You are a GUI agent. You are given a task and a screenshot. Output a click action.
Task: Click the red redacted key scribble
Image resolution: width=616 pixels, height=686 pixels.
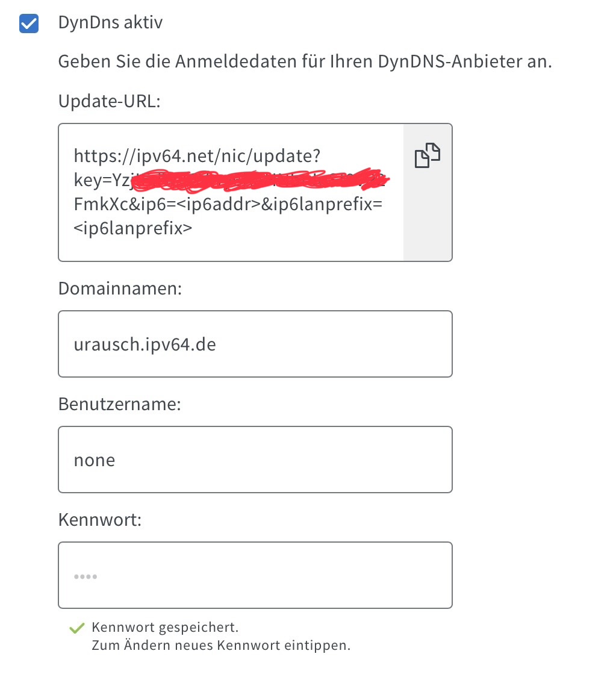point(259,179)
